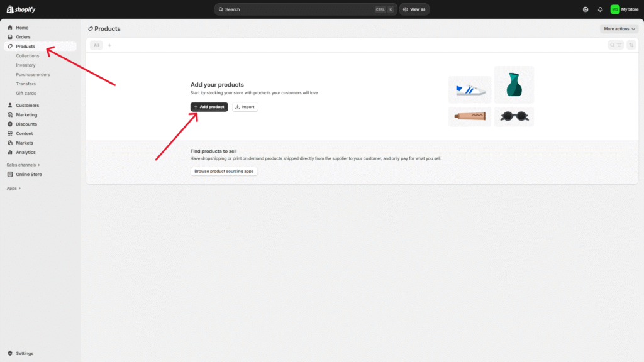
Task: Click the top Search field
Action: (x=296, y=9)
